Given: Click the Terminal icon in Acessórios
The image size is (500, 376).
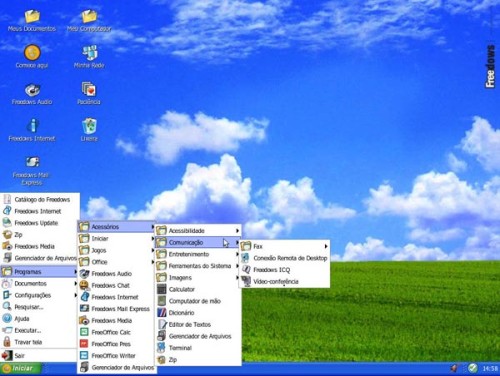Looking at the screenshot, I should coord(162,347).
